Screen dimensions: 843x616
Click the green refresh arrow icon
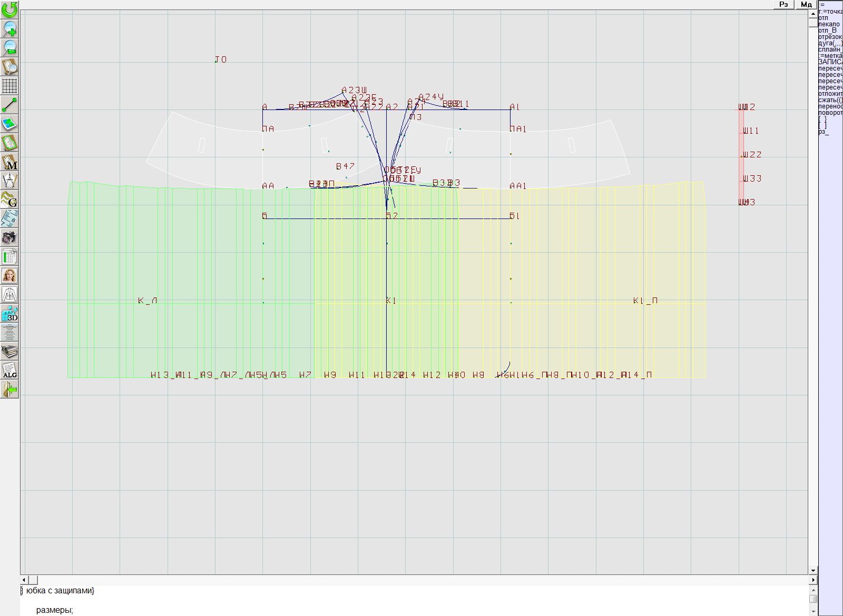[x=9, y=9]
